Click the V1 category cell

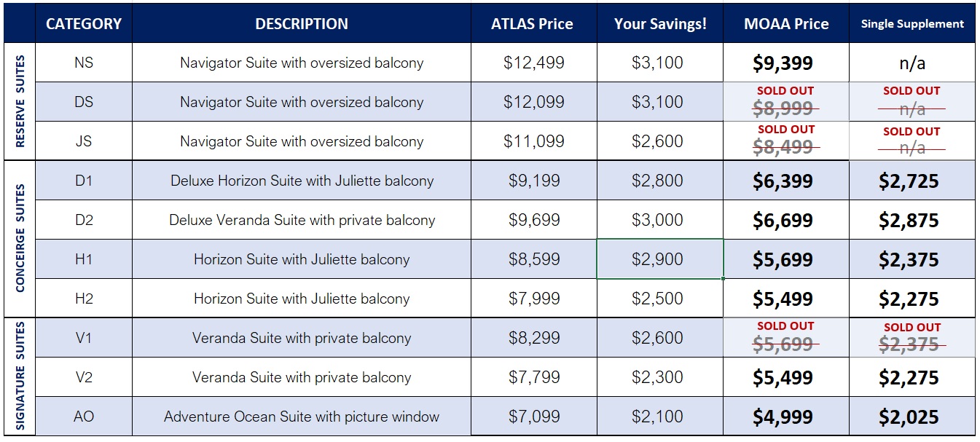click(84, 338)
